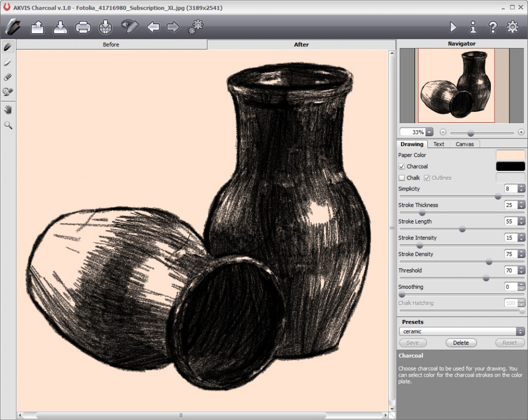Open the ceramic presets dropdown
The width and height of the screenshot is (528, 420).
click(521, 331)
